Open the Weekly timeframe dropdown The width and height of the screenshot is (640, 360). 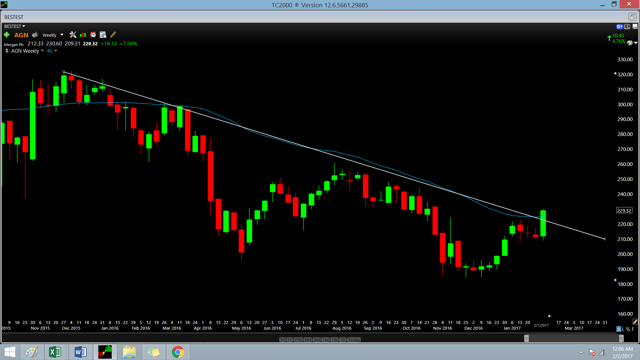click(x=53, y=35)
